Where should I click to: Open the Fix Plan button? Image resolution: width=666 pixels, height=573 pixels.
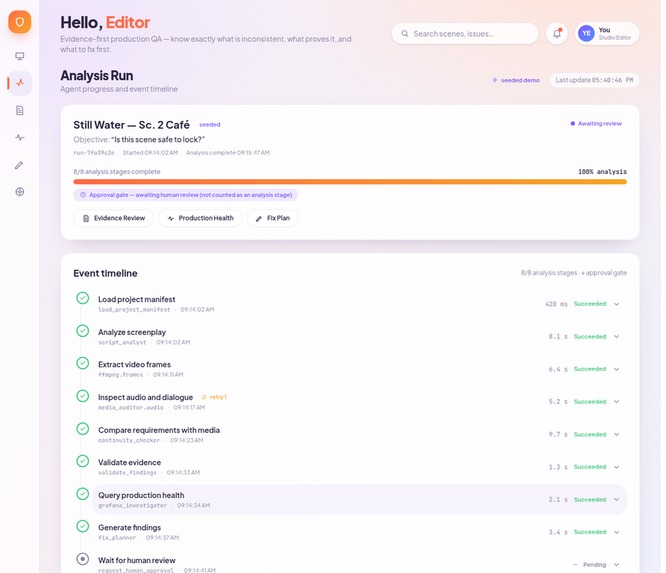point(272,218)
